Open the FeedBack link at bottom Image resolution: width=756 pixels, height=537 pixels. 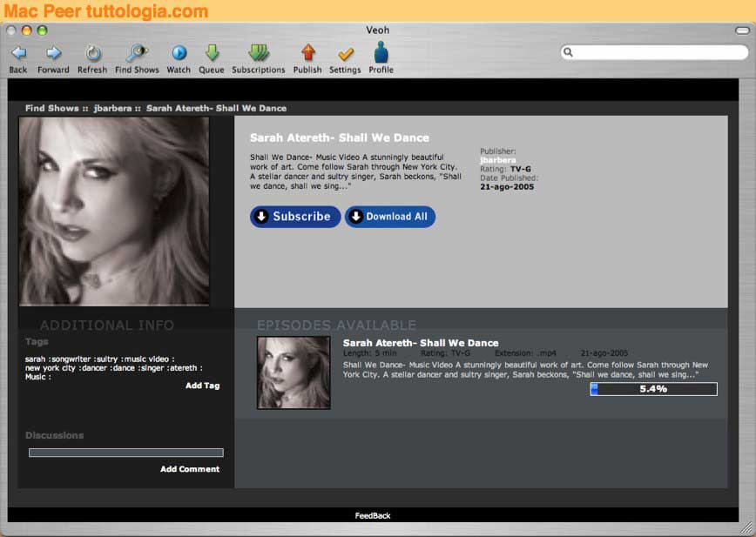[x=373, y=516]
